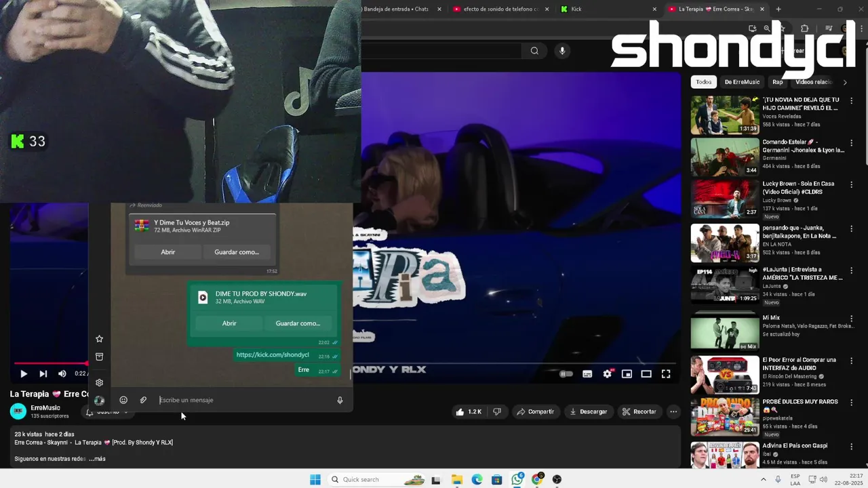Open YouTube player settings gear
This screenshot has width=868, height=488.
608,373
